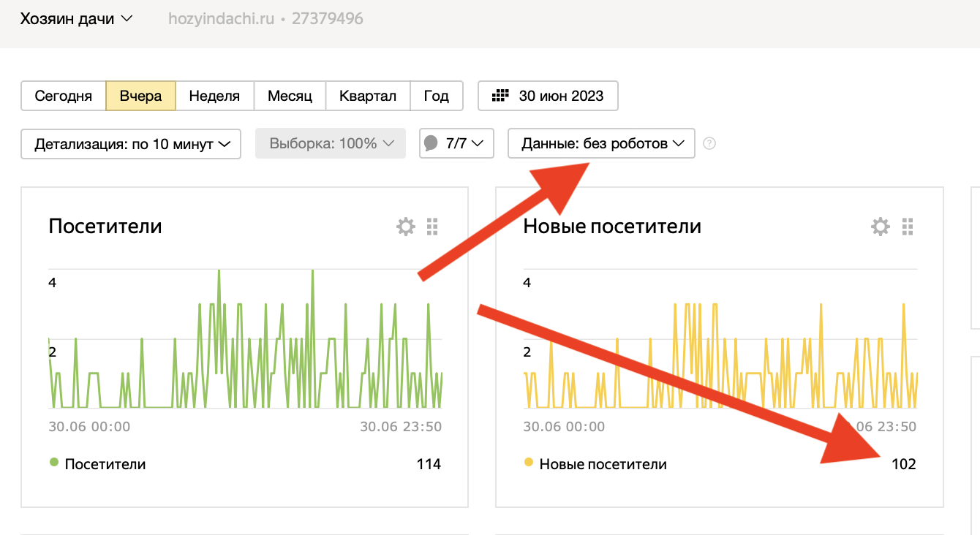This screenshot has width=980, height=535.
Task: Toggle yellow Новые посетители legend dot
Action: point(529,463)
